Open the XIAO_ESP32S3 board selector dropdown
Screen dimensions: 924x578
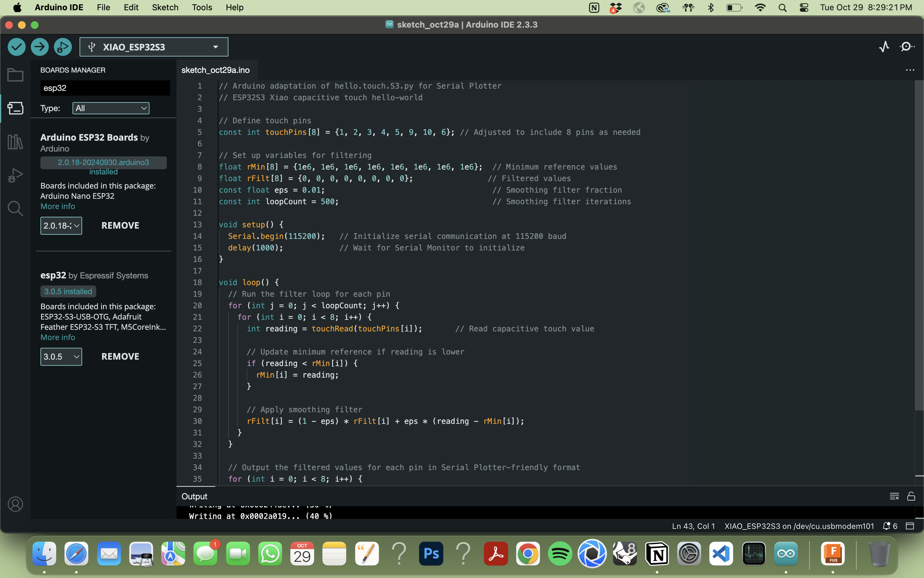click(x=154, y=47)
